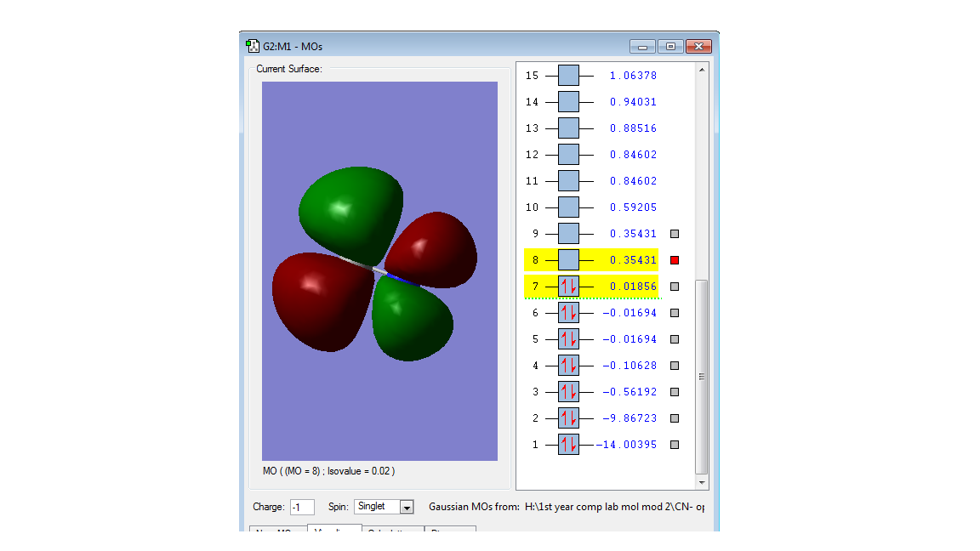Click the 'MO ( (MO = 8) ; Isovalue = 0.02 )' caption

(328, 471)
